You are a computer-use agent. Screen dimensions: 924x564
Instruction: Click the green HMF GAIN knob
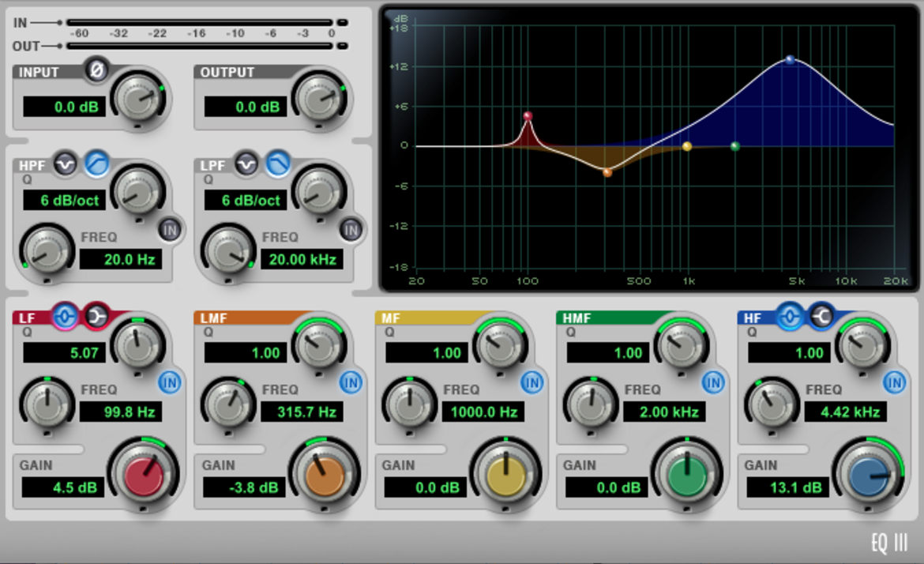click(x=686, y=475)
